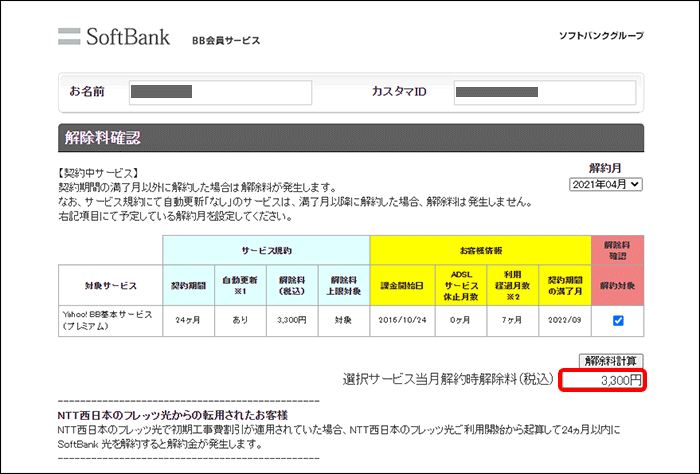Image resolution: width=700 pixels, height=474 pixels.
Task: Toggle the 解約対象 checkbox for Yahoo! BB
Action: [618, 320]
